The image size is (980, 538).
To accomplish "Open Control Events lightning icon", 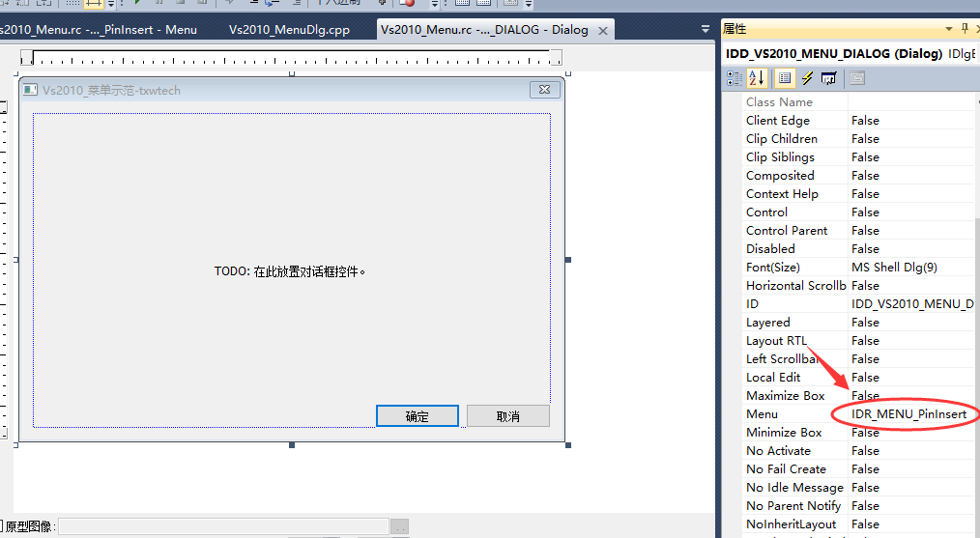I will click(807, 78).
